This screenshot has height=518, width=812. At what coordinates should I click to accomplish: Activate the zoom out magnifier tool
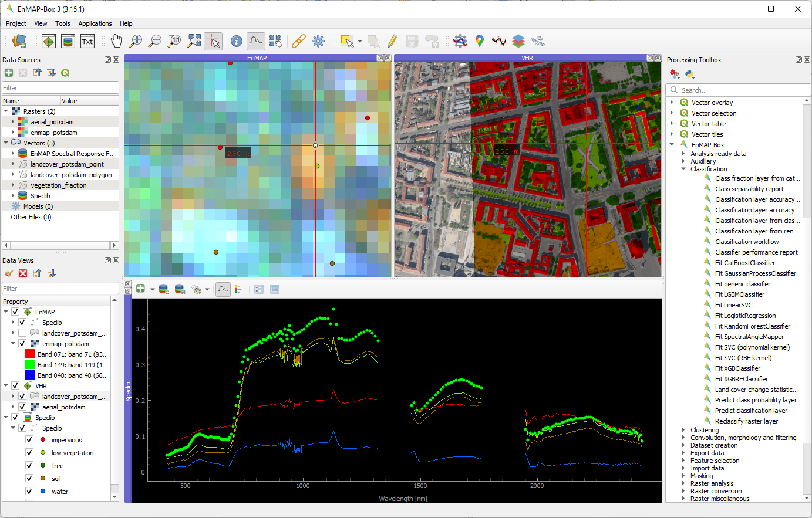click(155, 41)
